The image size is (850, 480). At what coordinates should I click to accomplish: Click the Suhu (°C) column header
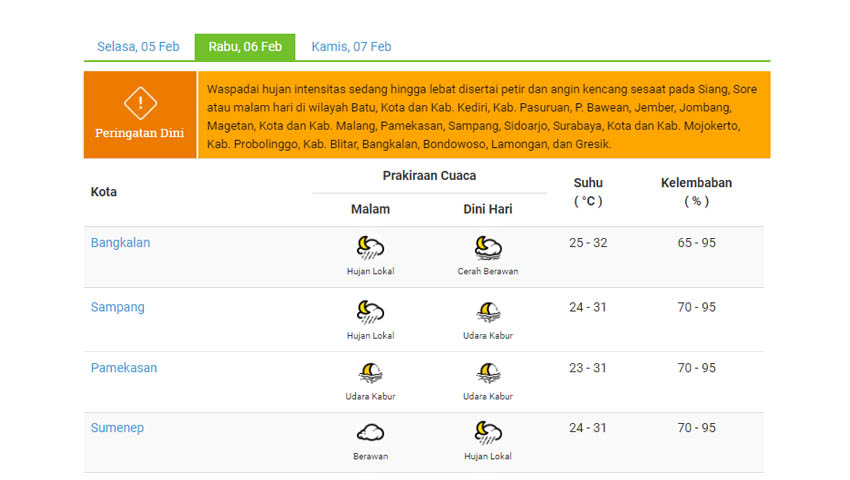coord(588,192)
